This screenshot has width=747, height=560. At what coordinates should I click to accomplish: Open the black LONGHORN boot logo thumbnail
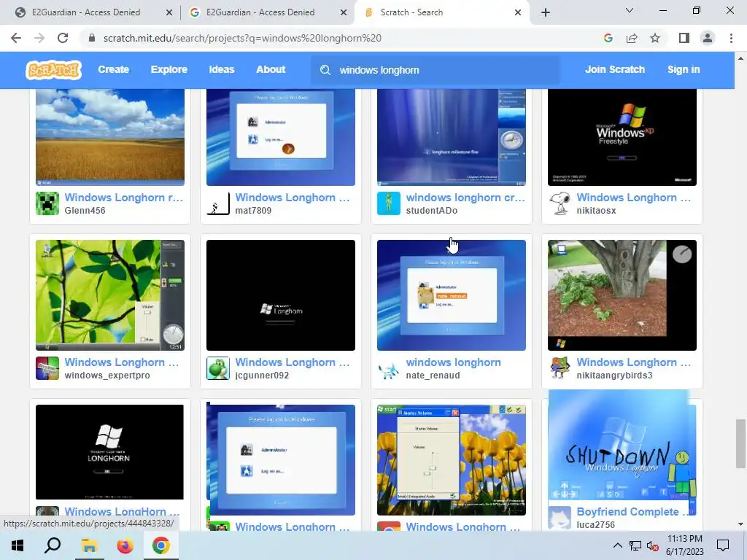point(109,452)
